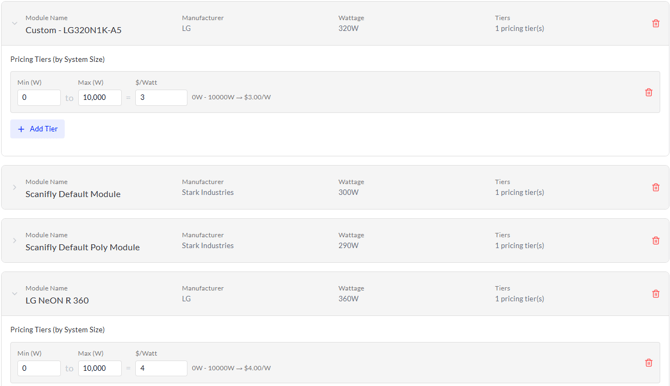Delete the pricing tier under LG NeON R 360
This screenshot has height=386, width=670.
(x=648, y=363)
